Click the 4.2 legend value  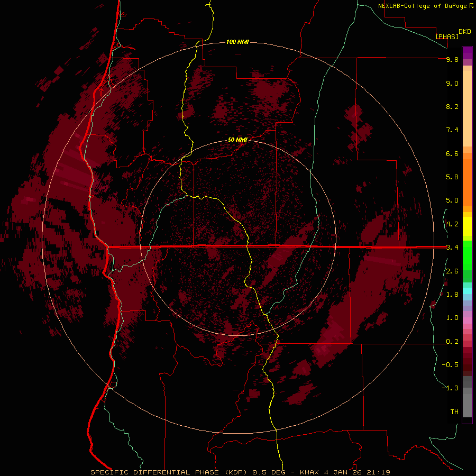point(452,224)
